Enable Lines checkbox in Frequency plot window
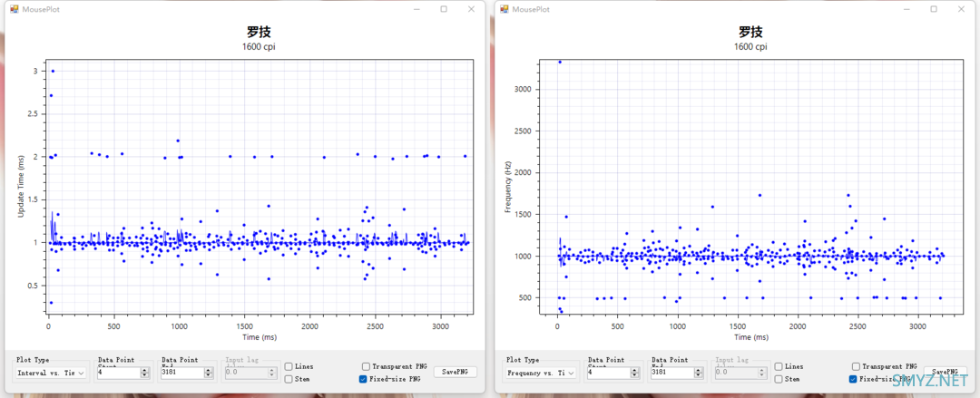 click(x=779, y=367)
